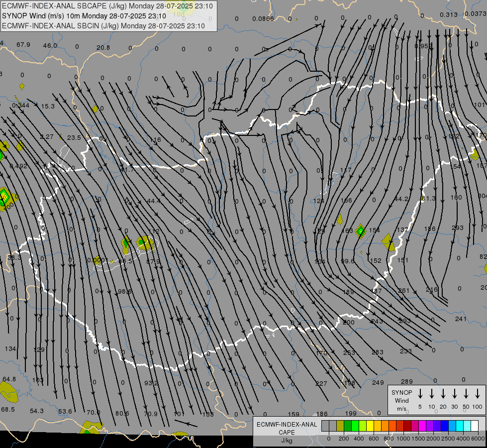Click the map value 159

coord(293,415)
